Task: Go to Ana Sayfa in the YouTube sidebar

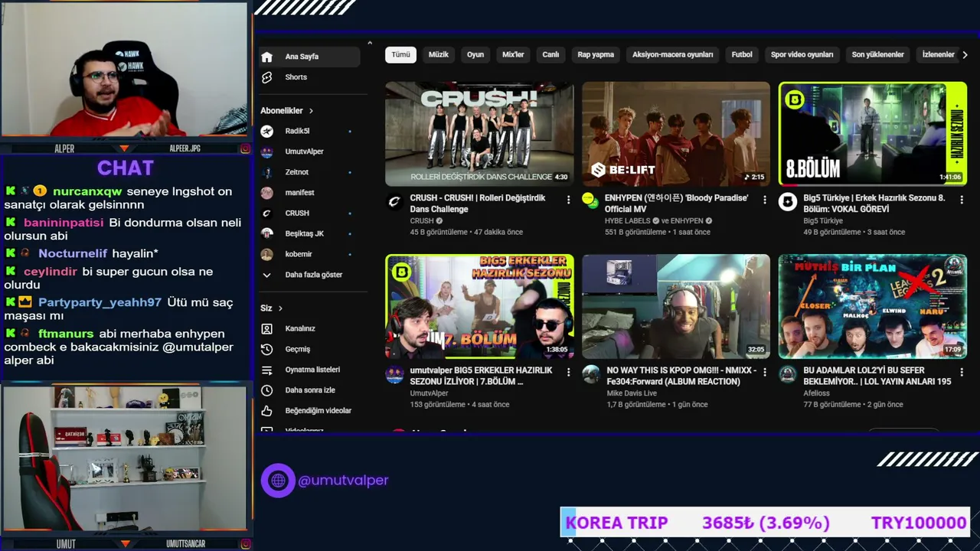Action: (x=309, y=57)
